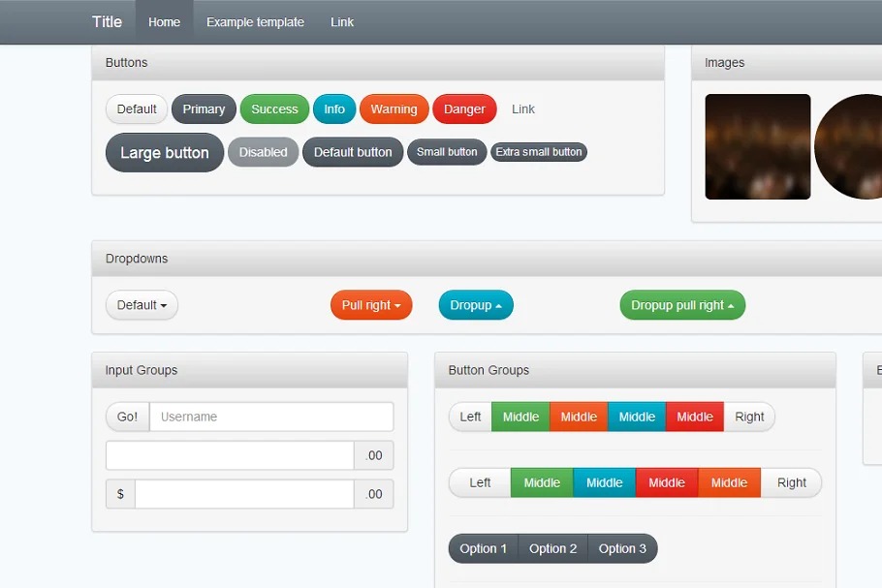Select Option 1 in button group

(x=484, y=548)
